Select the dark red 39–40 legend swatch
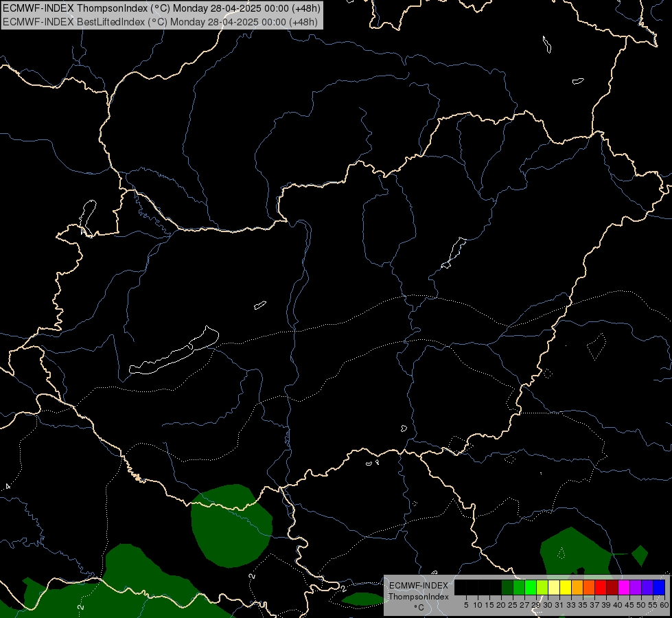Screen dimensions: 672x618 click(612, 587)
